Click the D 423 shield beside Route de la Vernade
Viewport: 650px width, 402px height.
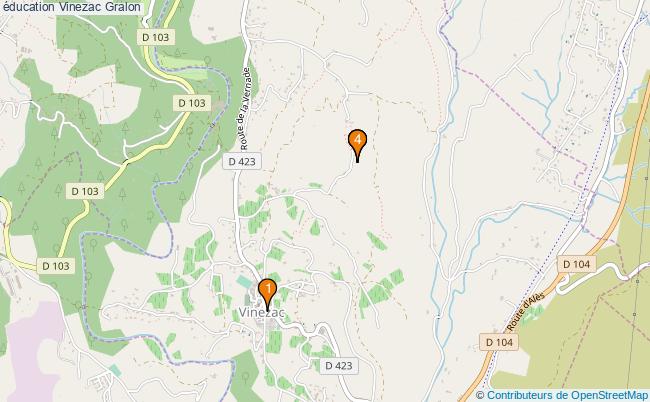point(242,161)
